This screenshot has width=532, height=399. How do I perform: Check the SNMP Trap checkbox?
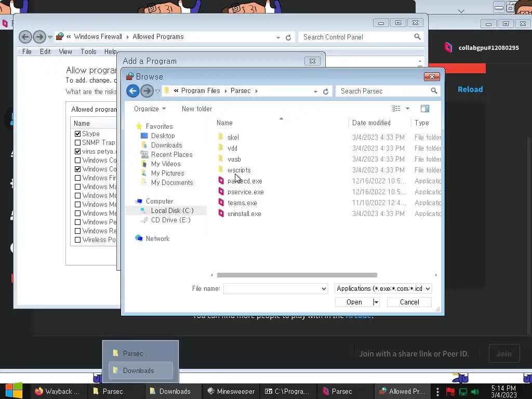[x=78, y=142]
